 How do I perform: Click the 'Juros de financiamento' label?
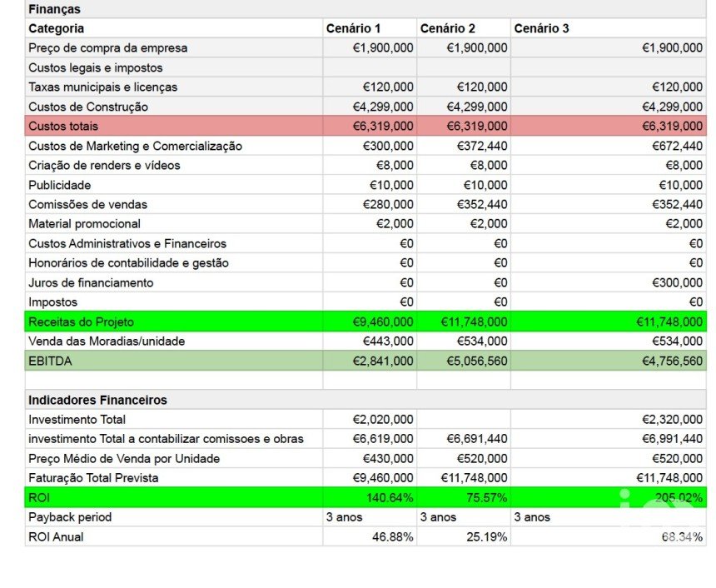91,283
